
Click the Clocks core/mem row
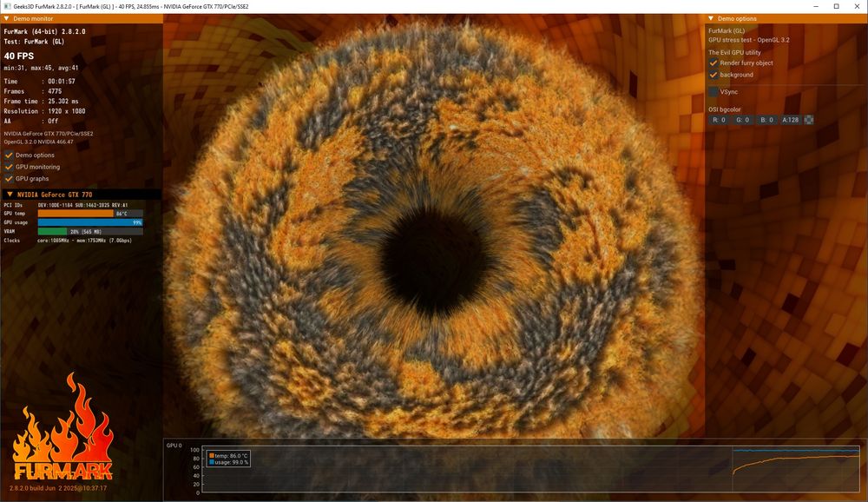click(68, 241)
